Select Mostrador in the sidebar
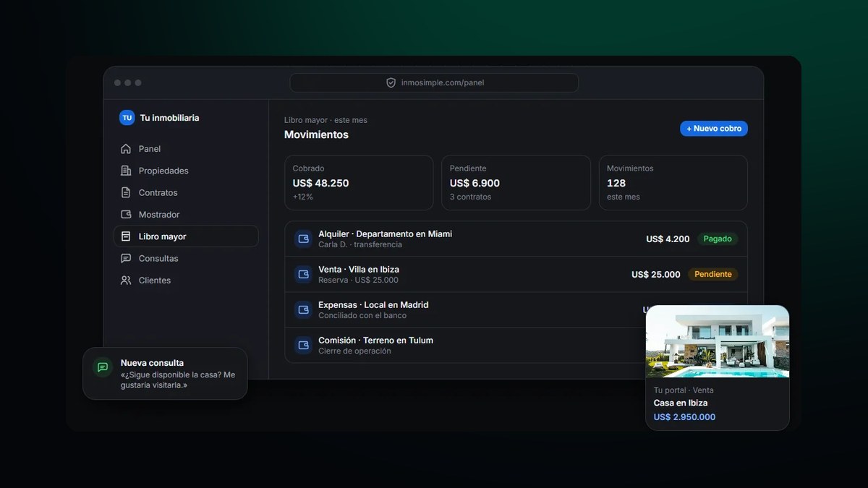Image resolution: width=868 pixels, height=488 pixels. click(x=186, y=215)
